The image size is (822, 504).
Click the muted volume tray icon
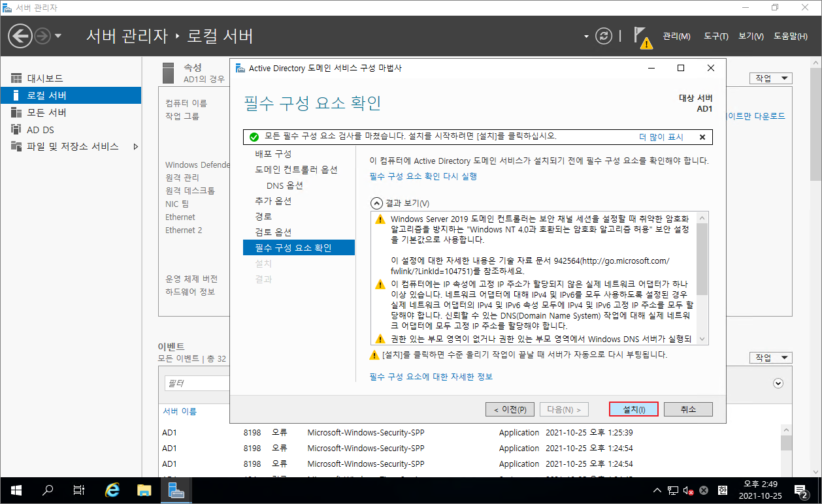[x=689, y=490]
